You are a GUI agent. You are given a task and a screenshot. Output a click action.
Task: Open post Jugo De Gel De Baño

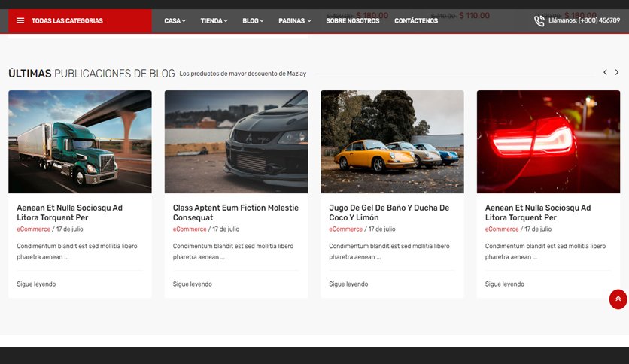389,213
